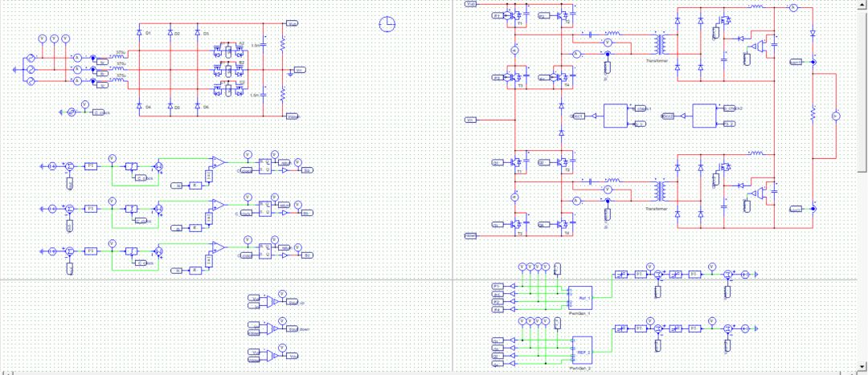Click the Gain2 label on right side
868x375 pixels.
pyautogui.click(x=796, y=209)
